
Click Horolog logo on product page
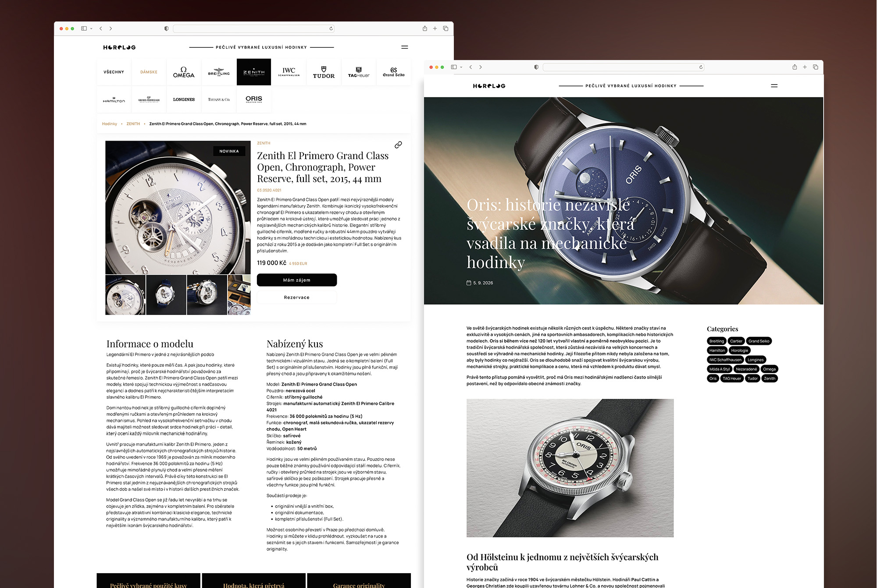click(x=119, y=47)
